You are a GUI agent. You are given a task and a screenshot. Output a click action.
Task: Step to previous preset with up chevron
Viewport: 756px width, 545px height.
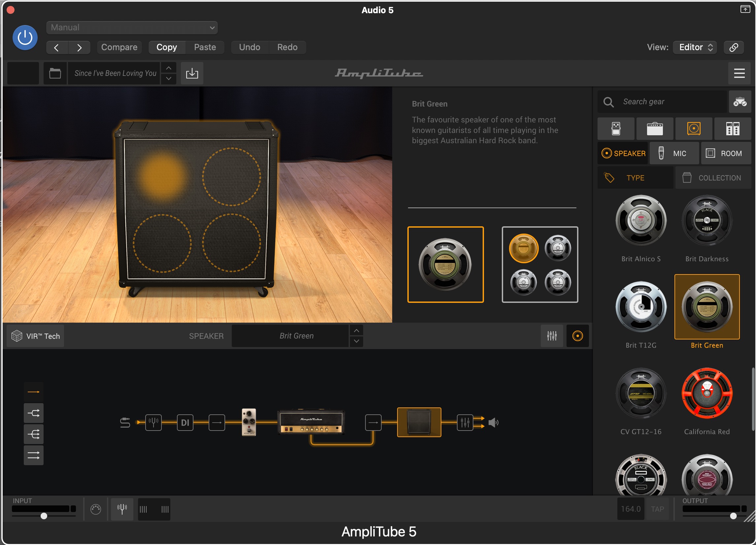(169, 68)
